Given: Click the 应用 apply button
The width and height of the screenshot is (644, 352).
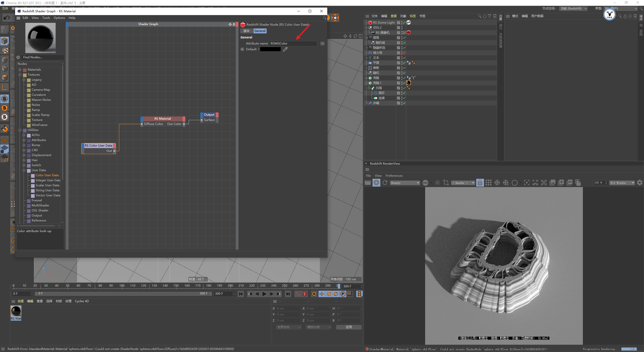Looking at the screenshot, I should [349, 327].
